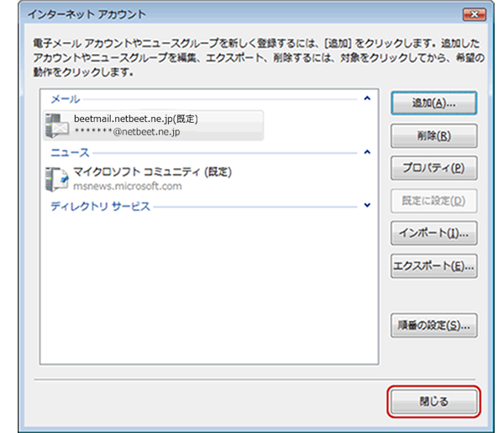Click the news server icon for Microsoft community
Viewport: 504px width, 433px height.
tap(57, 179)
